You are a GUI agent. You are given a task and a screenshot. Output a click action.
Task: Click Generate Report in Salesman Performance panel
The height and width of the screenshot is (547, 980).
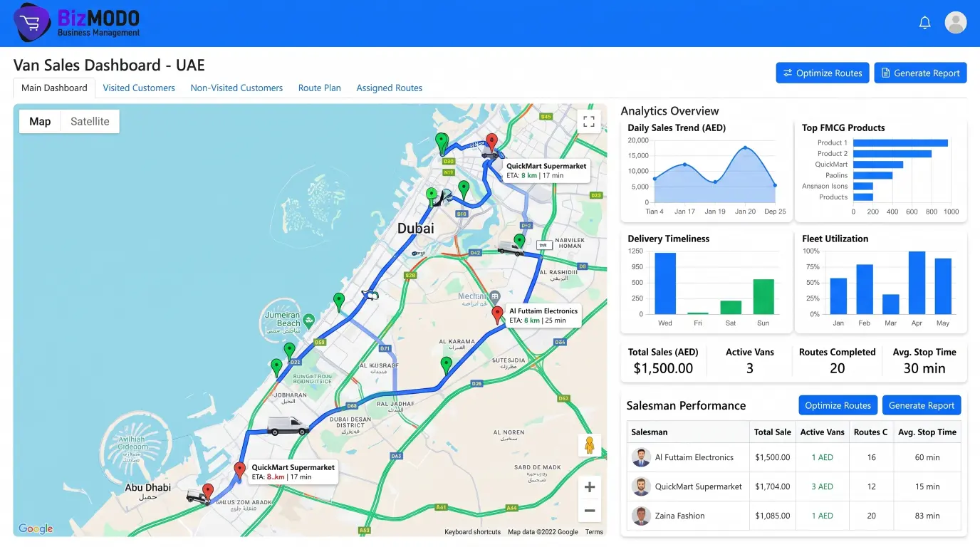click(x=922, y=405)
